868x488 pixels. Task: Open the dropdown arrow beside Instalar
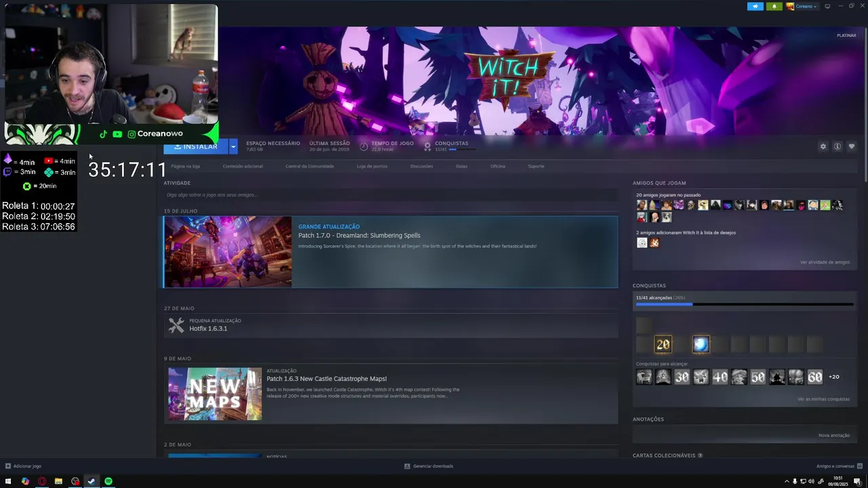pyautogui.click(x=233, y=146)
